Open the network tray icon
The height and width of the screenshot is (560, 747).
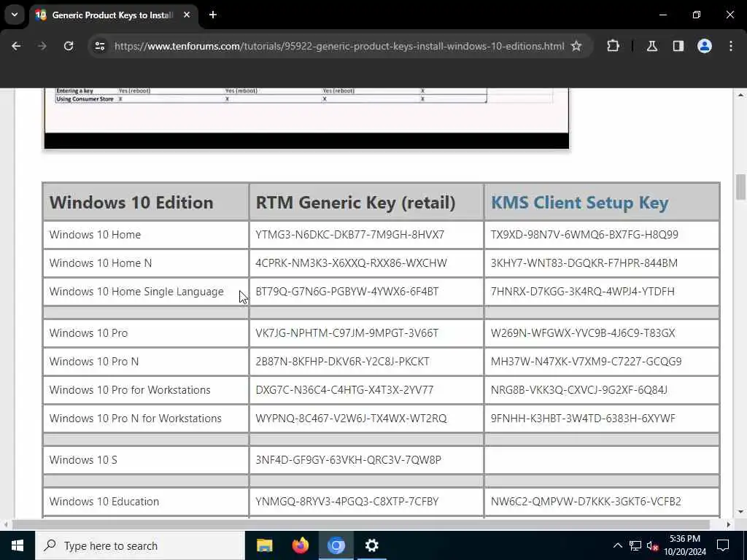pyautogui.click(x=635, y=545)
